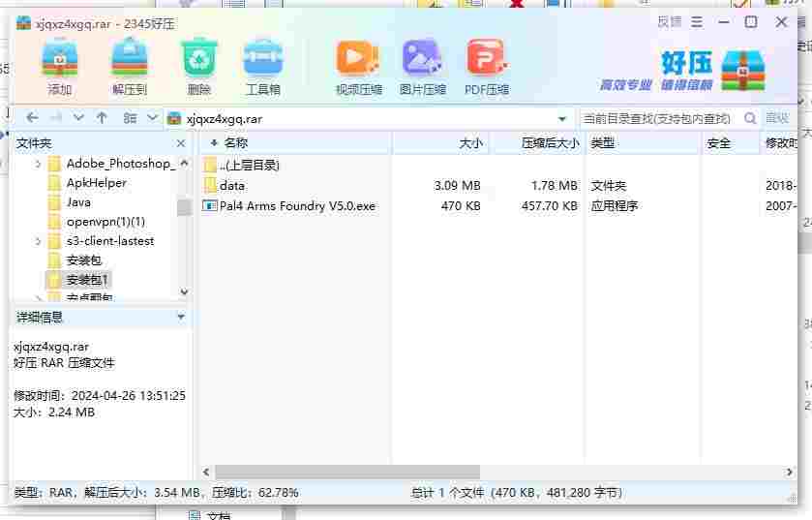Click the rar archive icon in address bar
This screenshot has width=812, height=520.
coord(174,118)
